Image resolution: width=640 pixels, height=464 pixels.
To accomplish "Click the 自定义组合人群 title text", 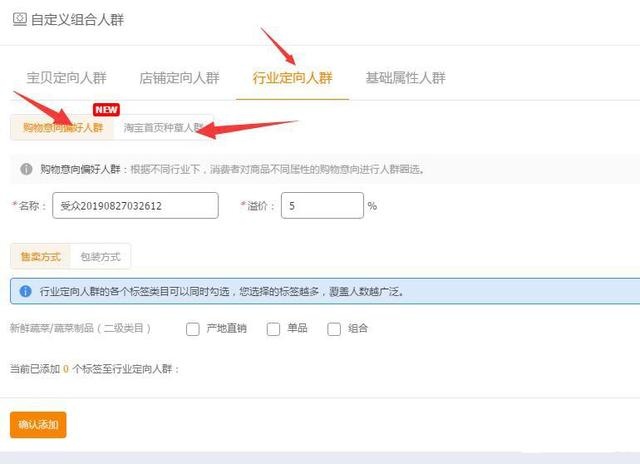I will coord(78,20).
